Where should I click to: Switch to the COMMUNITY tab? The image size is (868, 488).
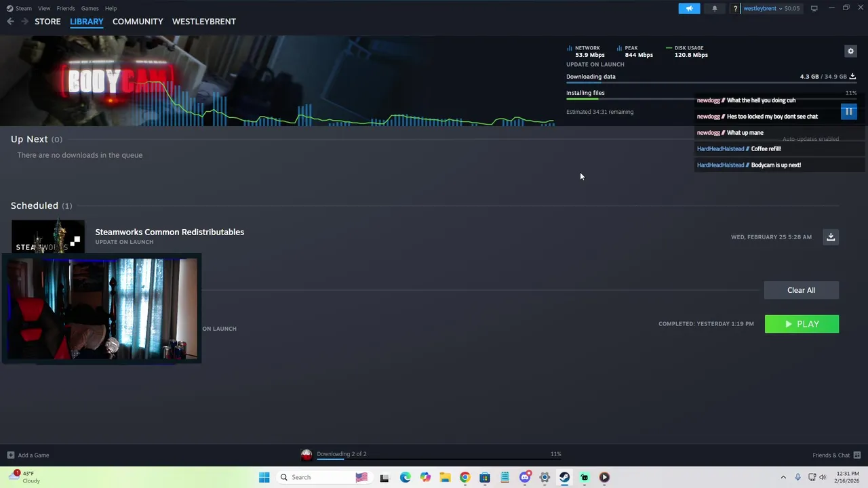point(138,22)
